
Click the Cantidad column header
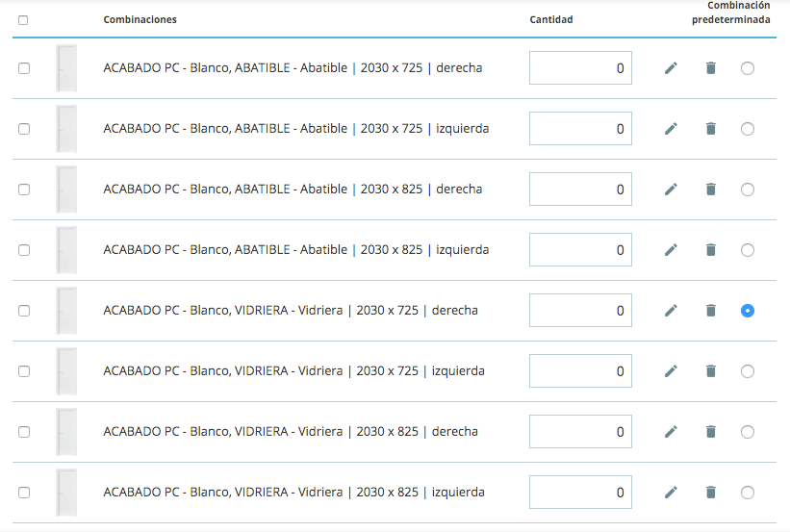tap(551, 19)
